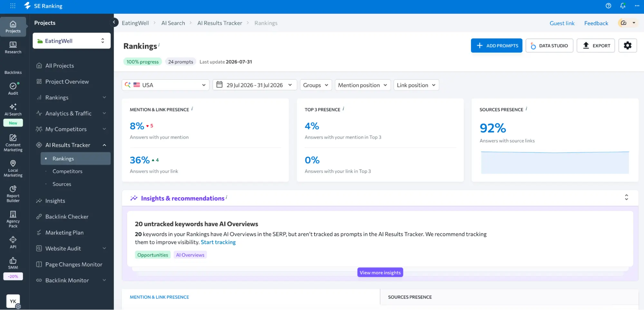
Task: Open the Audit section
Action: (x=13, y=89)
